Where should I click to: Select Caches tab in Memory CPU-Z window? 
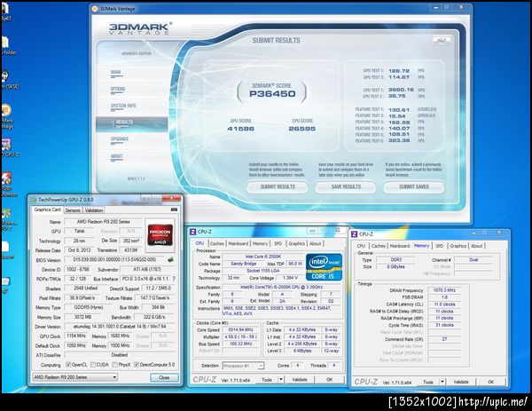pyautogui.click(x=379, y=246)
